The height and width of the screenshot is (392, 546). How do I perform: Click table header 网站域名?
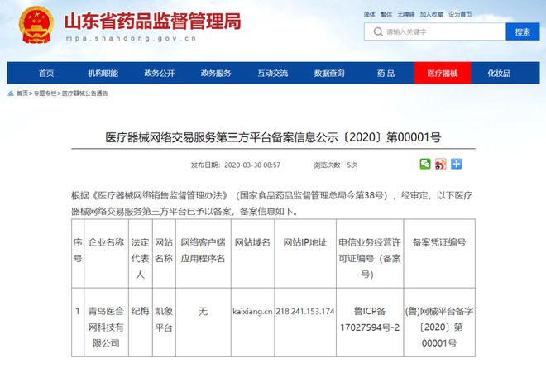point(252,242)
